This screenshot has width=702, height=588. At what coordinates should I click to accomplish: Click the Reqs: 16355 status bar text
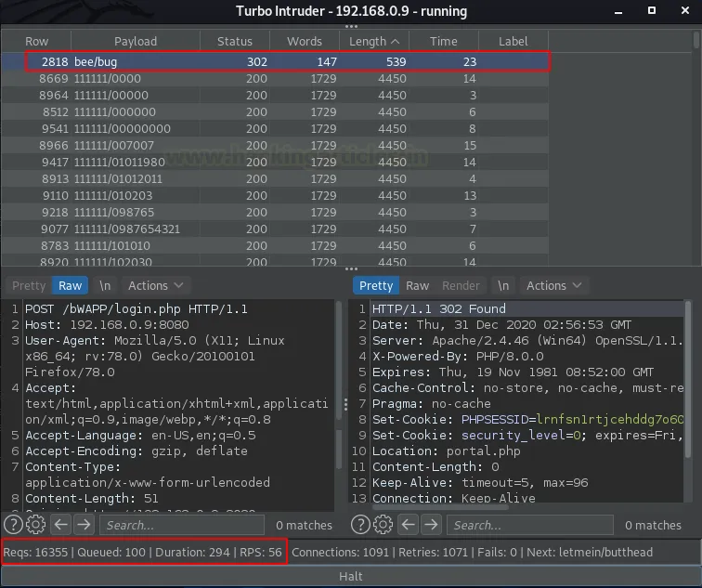35,552
